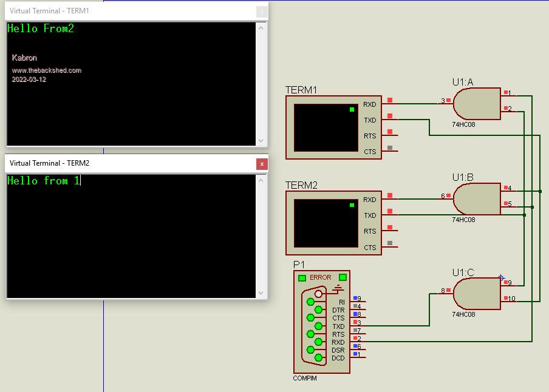Click the U1:A AND gate symbol
549x392 pixels.
(477, 104)
